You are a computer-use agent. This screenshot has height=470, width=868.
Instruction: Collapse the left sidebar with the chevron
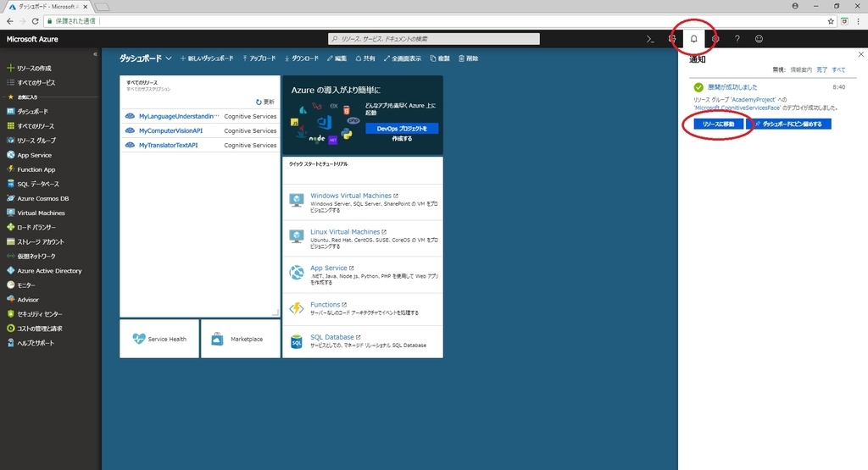click(95, 54)
